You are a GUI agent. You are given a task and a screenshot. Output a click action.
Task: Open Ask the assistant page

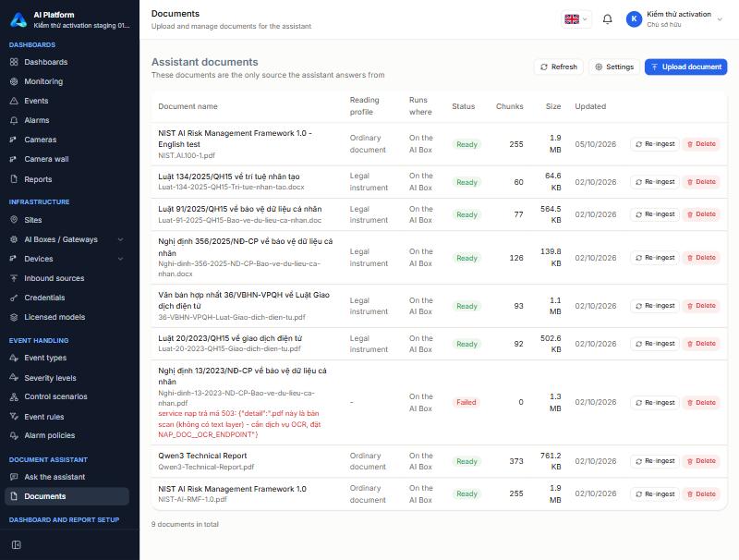67,477
